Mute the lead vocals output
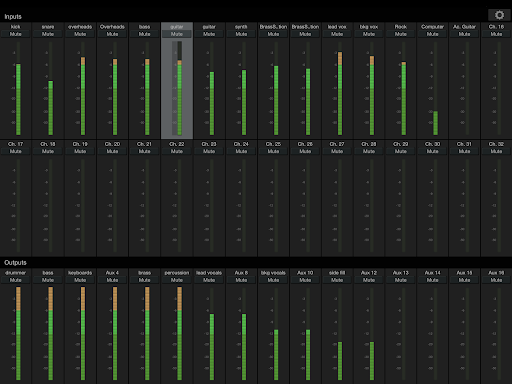The image size is (512, 384). (209, 280)
